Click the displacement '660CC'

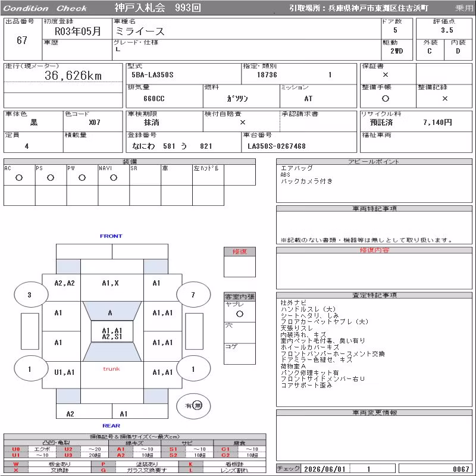154,99
